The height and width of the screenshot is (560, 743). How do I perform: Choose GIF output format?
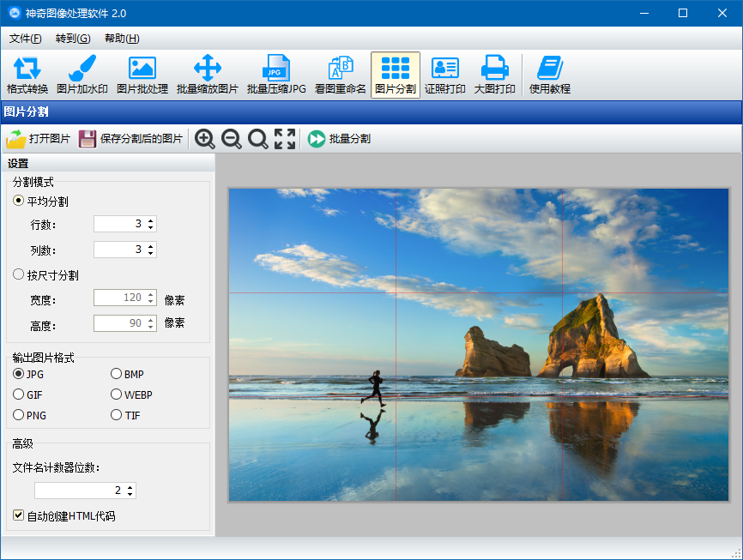pos(28,394)
